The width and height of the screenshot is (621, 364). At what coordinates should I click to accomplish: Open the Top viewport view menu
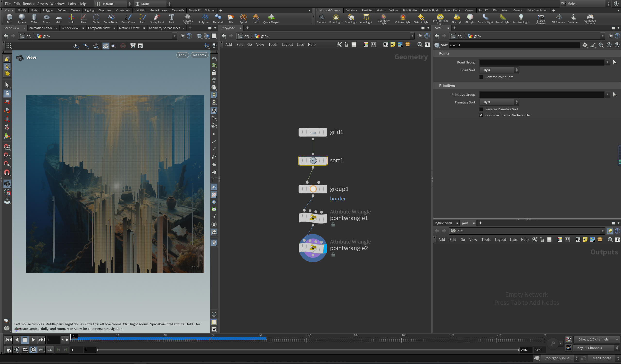(x=182, y=55)
